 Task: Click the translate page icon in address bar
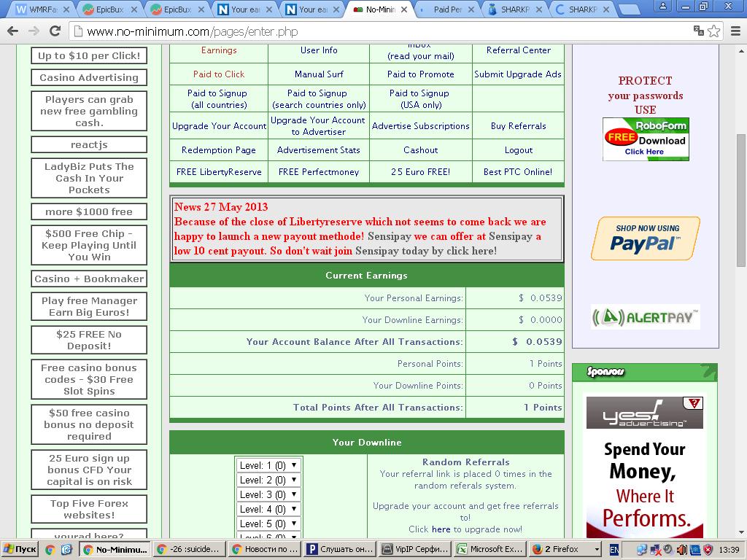point(699,31)
